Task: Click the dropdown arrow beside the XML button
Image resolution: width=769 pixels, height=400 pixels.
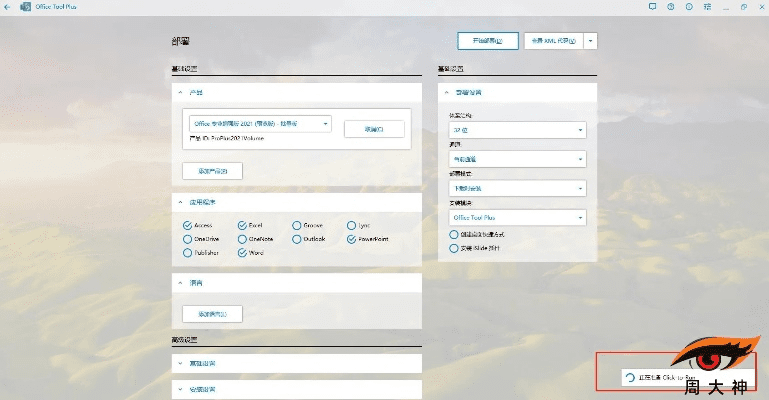Action: [590, 41]
